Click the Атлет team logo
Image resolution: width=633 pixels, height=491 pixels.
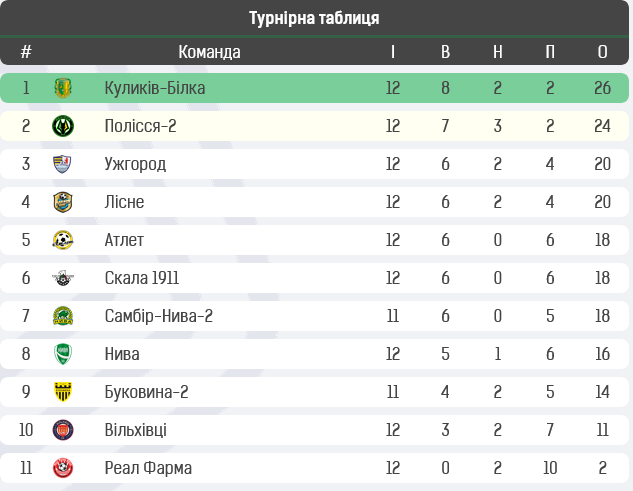(x=63, y=240)
